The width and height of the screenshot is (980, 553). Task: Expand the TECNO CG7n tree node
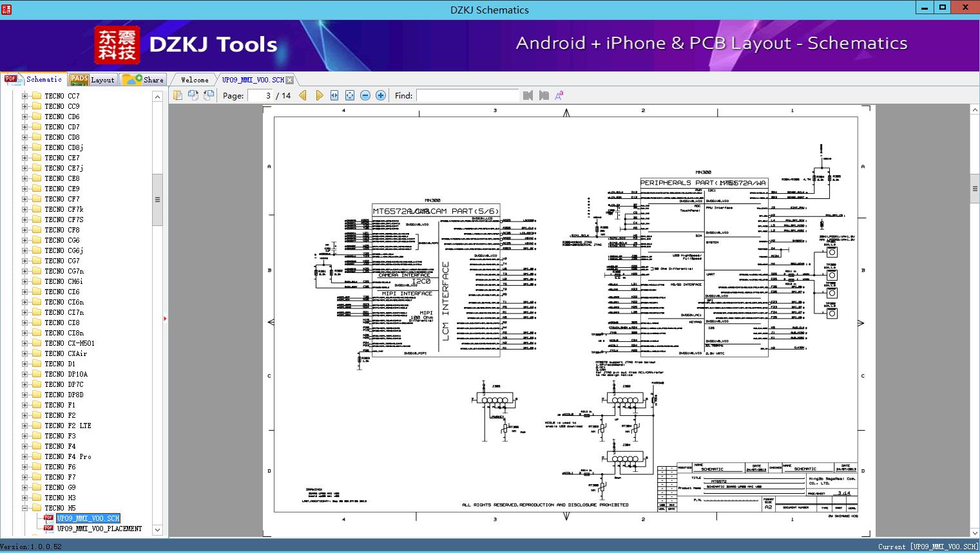click(x=24, y=271)
